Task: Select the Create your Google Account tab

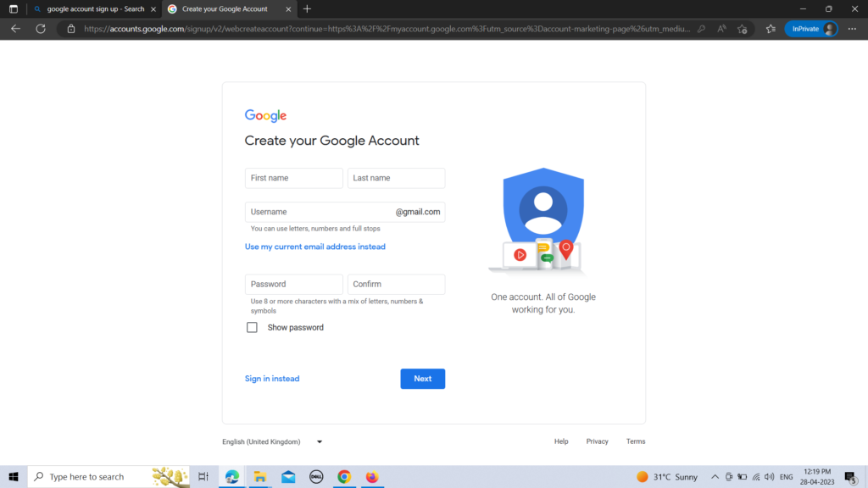Action: [224, 9]
